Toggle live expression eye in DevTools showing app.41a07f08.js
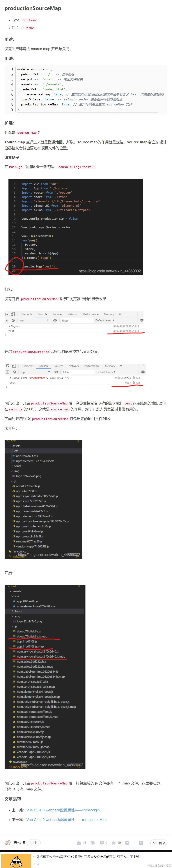 click(x=55, y=320)
